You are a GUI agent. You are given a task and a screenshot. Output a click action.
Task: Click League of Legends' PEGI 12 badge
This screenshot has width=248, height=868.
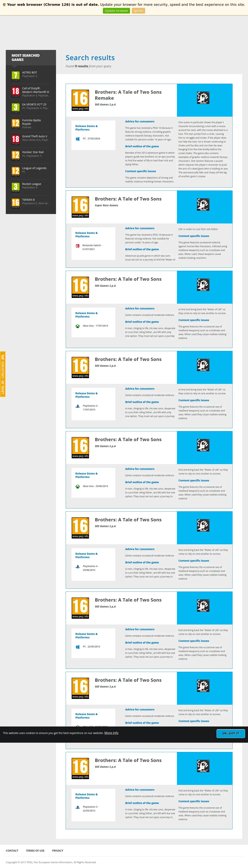[x=15, y=172]
